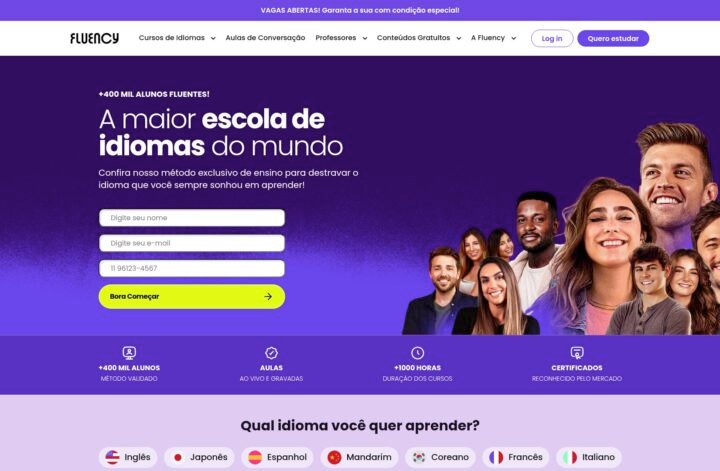Open A Fluency dropdown
The width and height of the screenshot is (720, 471).
493,38
